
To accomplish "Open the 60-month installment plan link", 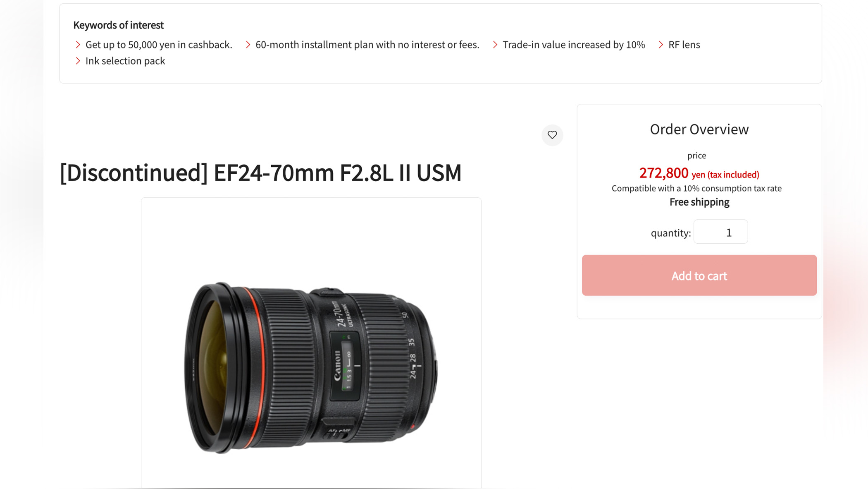I will coord(367,45).
